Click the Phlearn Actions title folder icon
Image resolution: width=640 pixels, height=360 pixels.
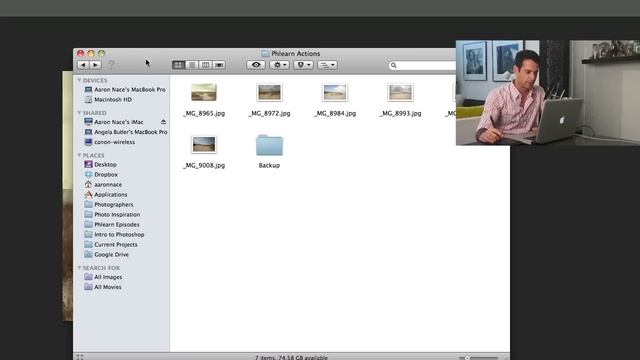(x=265, y=53)
